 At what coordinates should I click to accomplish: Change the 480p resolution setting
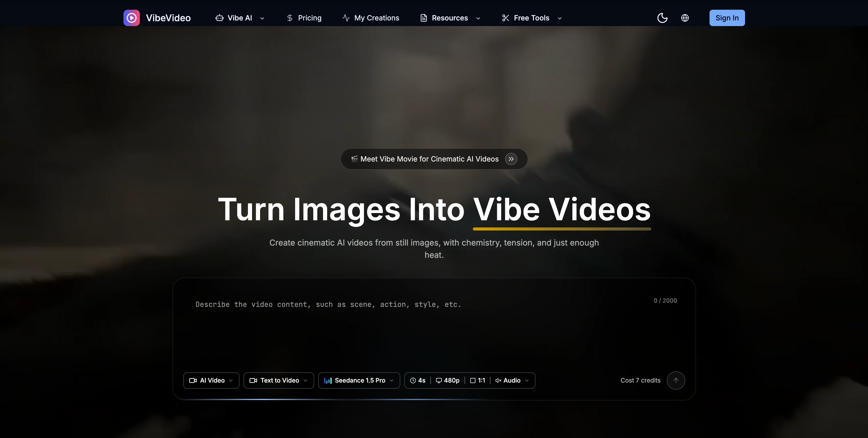click(448, 381)
